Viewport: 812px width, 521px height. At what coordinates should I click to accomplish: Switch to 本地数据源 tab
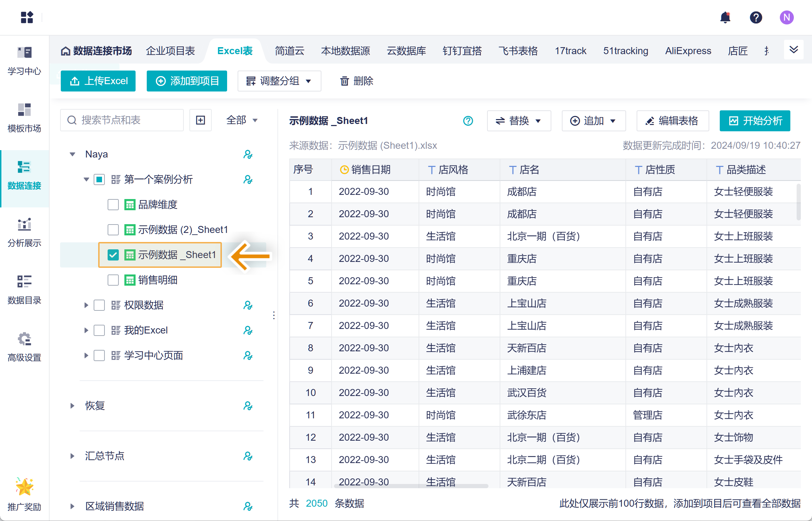pyautogui.click(x=346, y=51)
